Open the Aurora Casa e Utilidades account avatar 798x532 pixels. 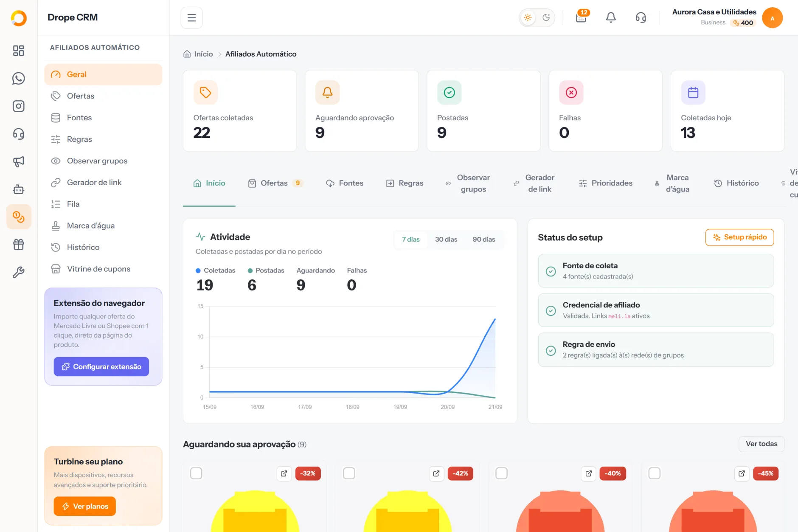click(x=772, y=18)
